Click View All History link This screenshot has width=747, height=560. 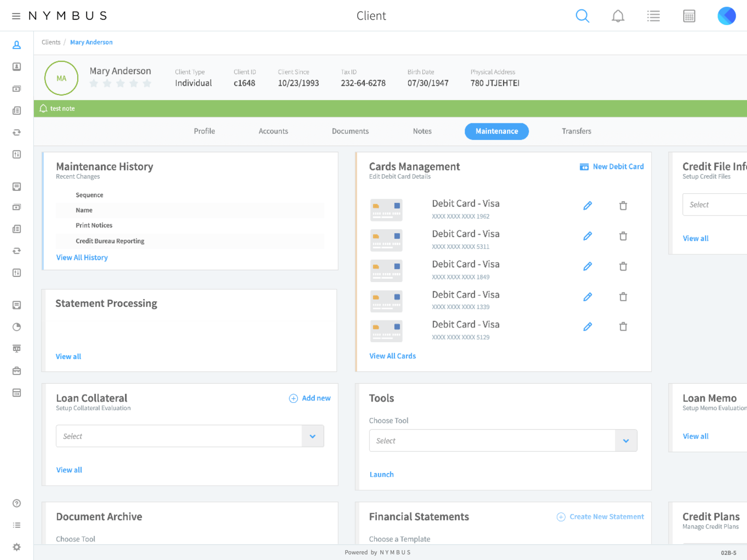pyautogui.click(x=82, y=257)
